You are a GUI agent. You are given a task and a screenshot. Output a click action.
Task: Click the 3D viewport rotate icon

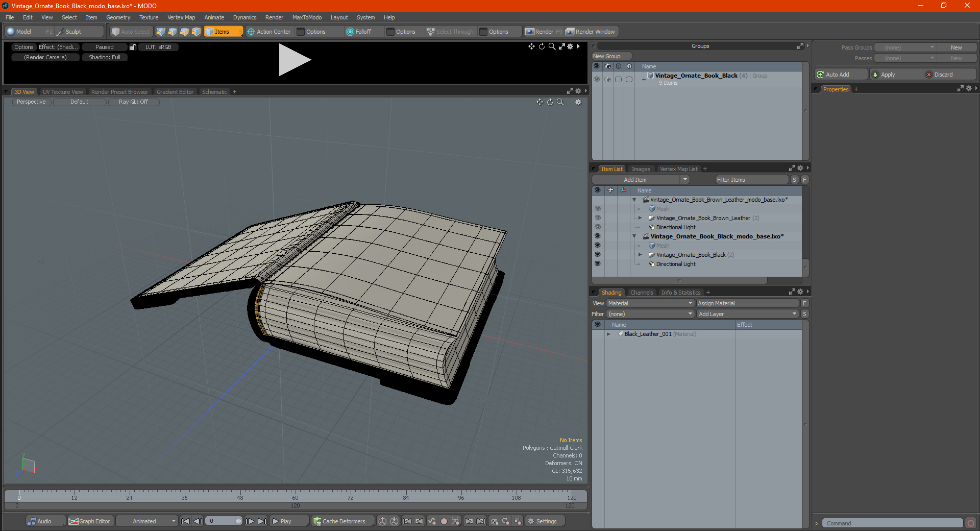point(550,102)
